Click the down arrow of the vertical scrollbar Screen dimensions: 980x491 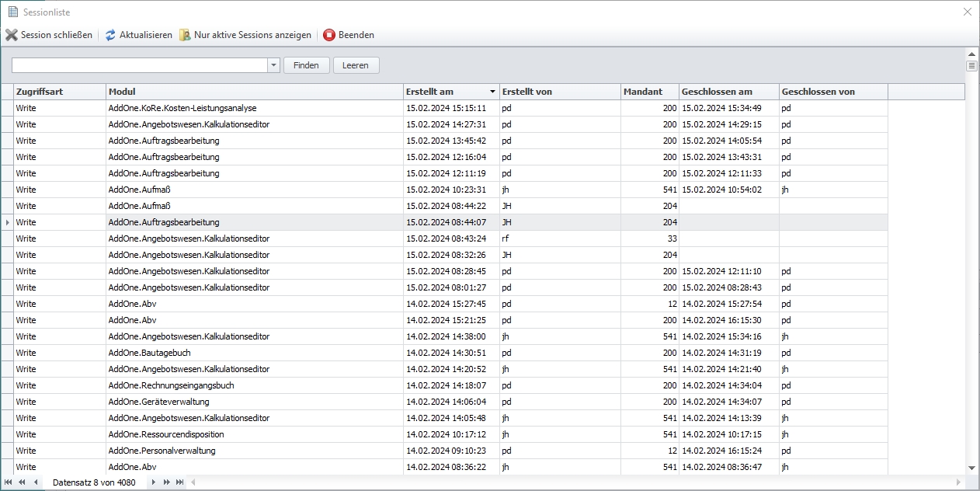[x=972, y=469]
